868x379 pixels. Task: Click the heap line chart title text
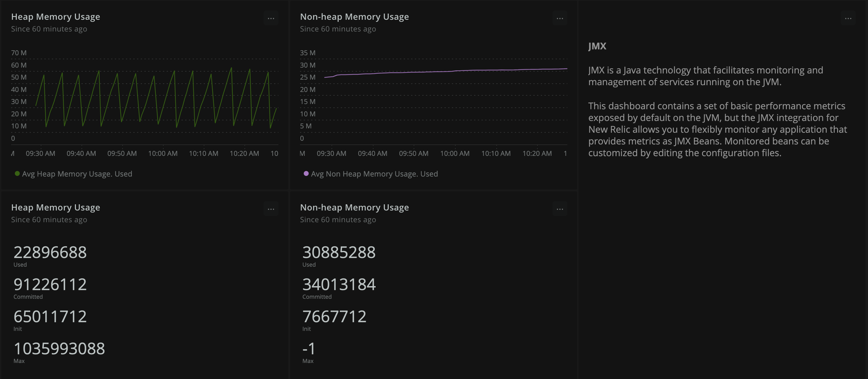pyautogui.click(x=56, y=16)
